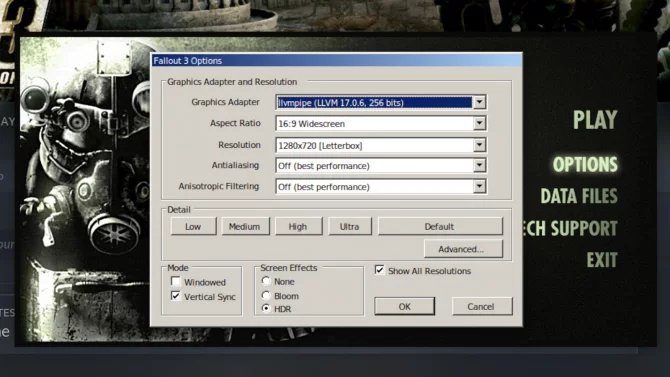Click TECH SUPPORT in the launcher
This screenshot has height=377, width=670.
tap(570, 228)
